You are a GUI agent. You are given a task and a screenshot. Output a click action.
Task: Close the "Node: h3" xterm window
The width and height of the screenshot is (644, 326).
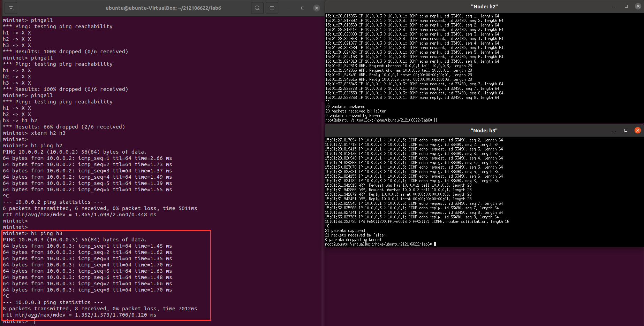click(x=638, y=130)
